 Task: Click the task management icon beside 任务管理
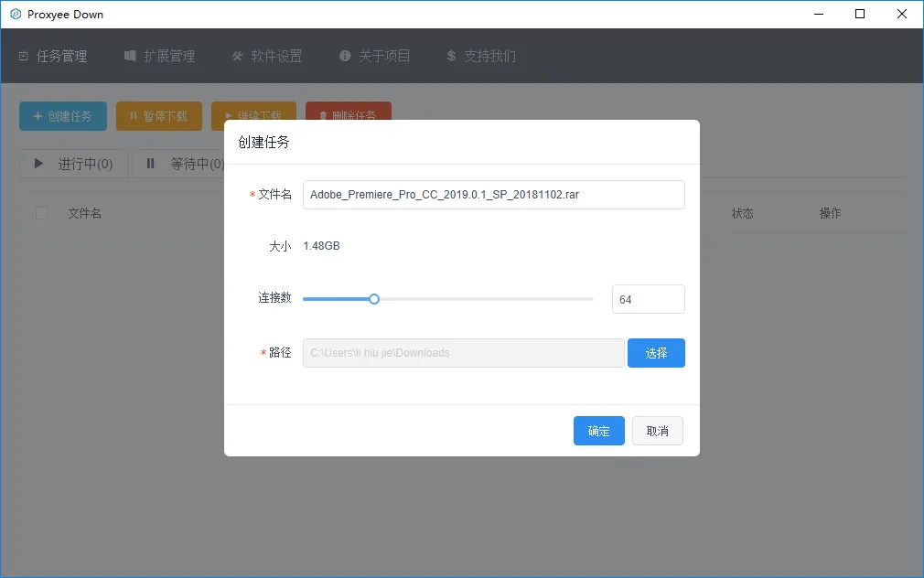(x=24, y=56)
